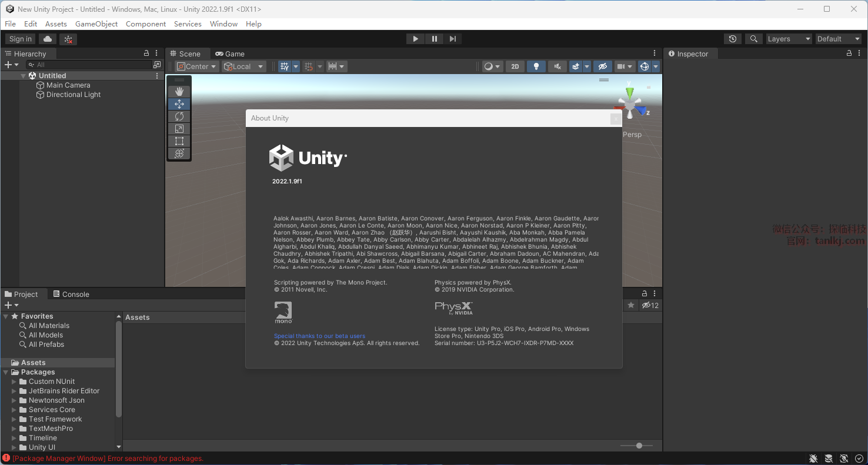Open the Layers dropdown

click(x=788, y=39)
